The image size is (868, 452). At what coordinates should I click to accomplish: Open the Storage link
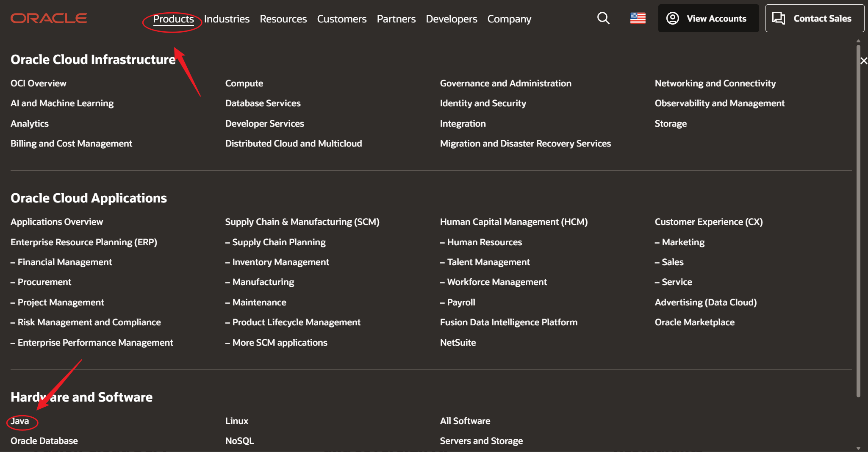671,124
